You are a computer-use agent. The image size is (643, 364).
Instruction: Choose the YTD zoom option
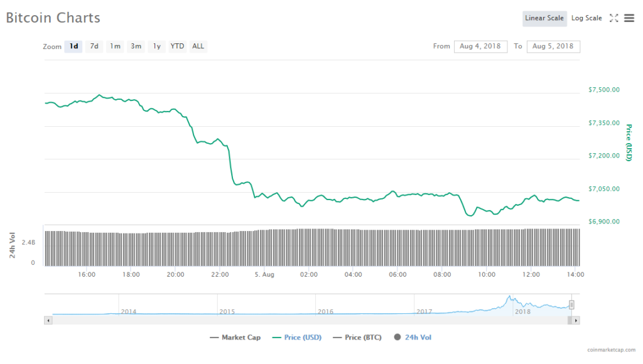(x=178, y=46)
